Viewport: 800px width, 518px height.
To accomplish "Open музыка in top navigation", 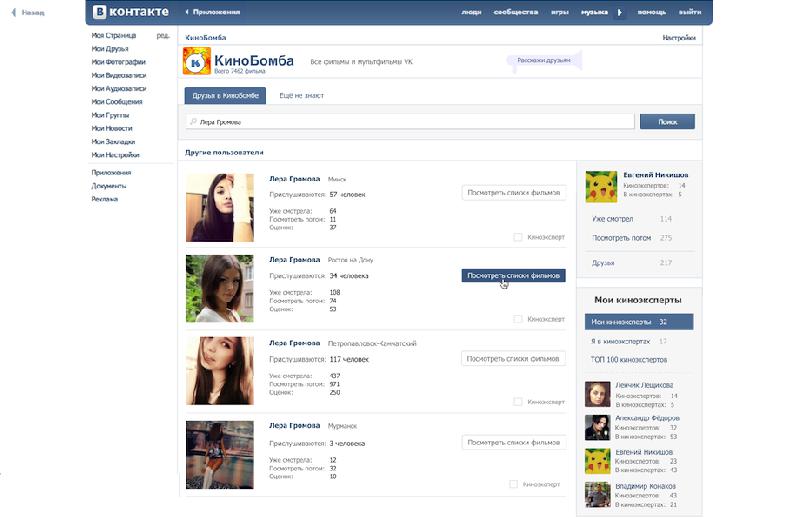I will tap(594, 12).
